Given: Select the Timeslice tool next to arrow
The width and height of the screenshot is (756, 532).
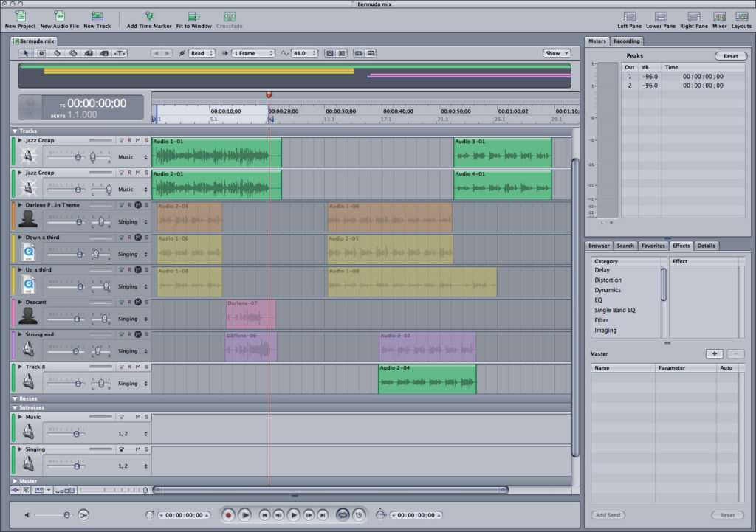Looking at the screenshot, I should (x=41, y=53).
